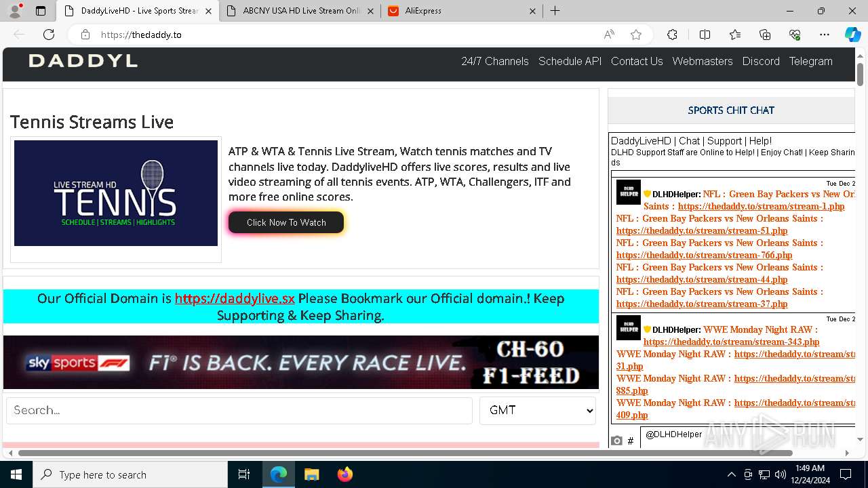
Task: Click the Tennis Streams Live heading
Action: [x=92, y=122]
